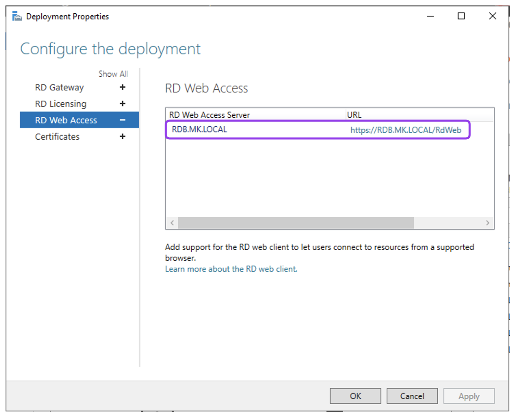Close the Deployment Properties window
The width and height of the screenshot is (515, 420).
click(x=493, y=16)
